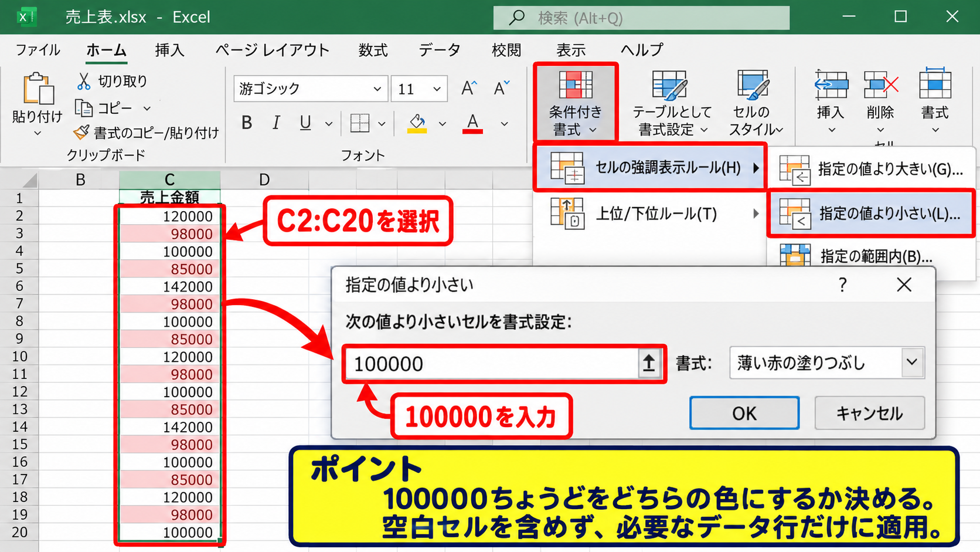Click the Format cells icon
980x552 pixels.
pyautogui.click(x=935, y=84)
